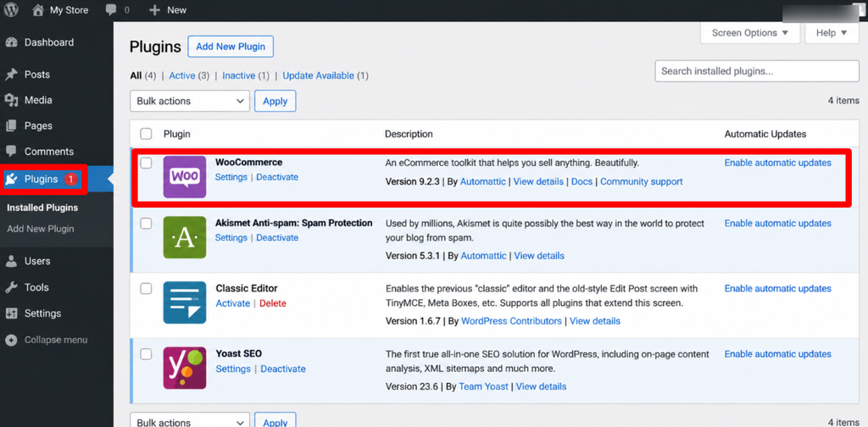The image size is (868, 427).
Task: Open My Store home icon
Action: (x=37, y=9)
